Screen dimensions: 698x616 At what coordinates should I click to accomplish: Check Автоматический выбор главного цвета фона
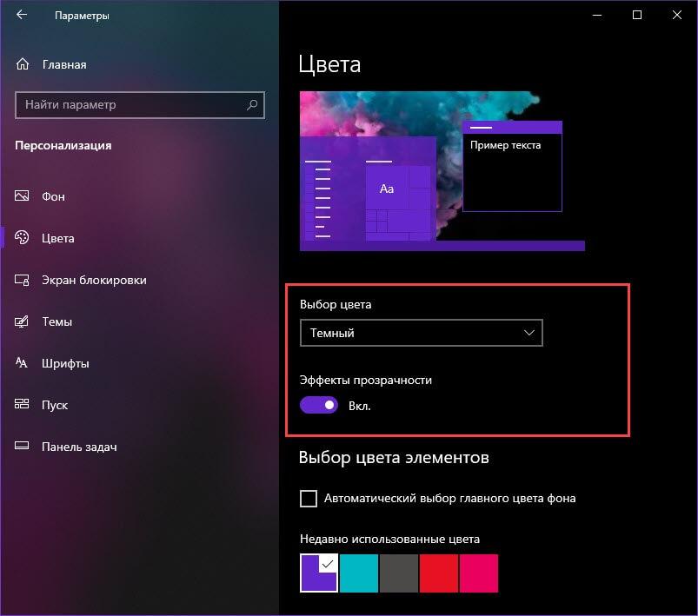309,499
